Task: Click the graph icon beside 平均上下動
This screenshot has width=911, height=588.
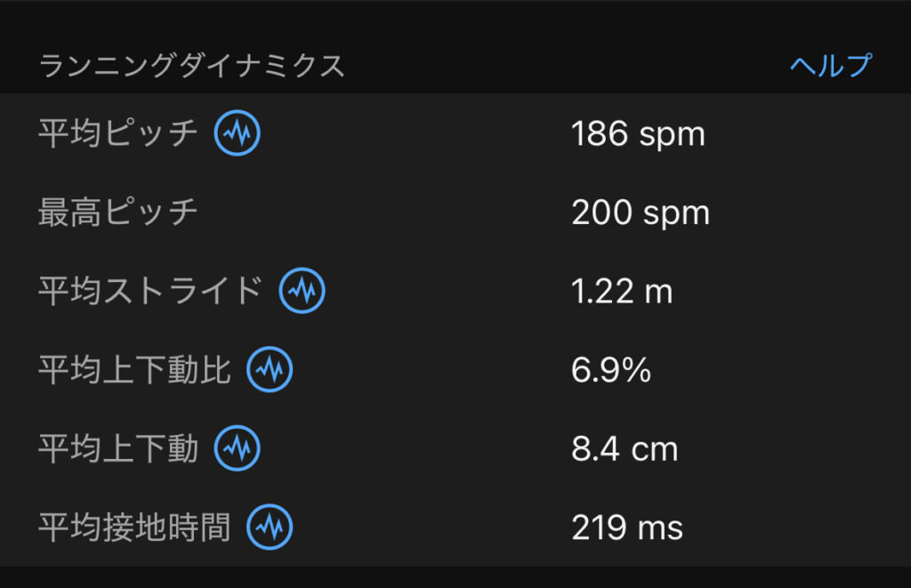Action: [237, 449]
